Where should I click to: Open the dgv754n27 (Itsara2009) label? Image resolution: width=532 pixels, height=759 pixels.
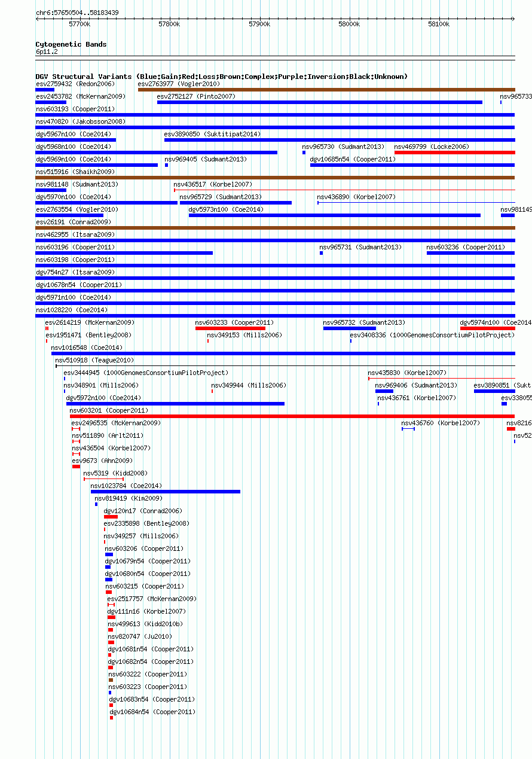pos(75,272)
